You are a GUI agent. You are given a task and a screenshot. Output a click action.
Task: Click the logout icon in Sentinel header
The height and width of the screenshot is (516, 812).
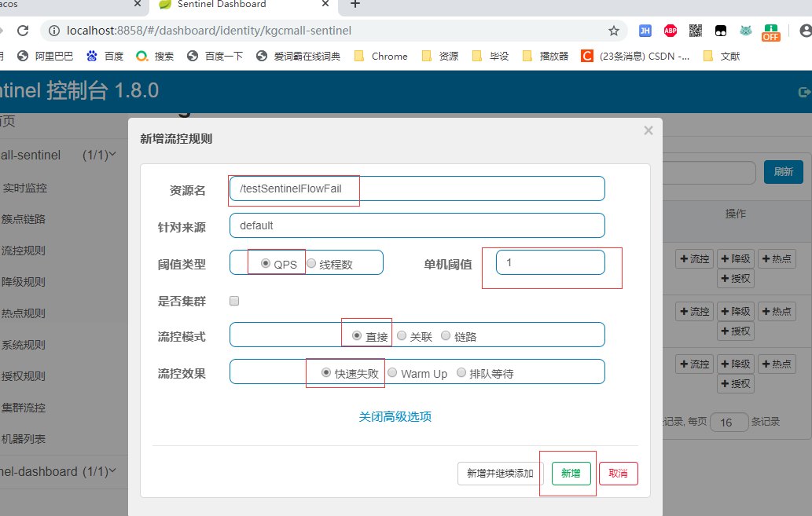point(804,92)
